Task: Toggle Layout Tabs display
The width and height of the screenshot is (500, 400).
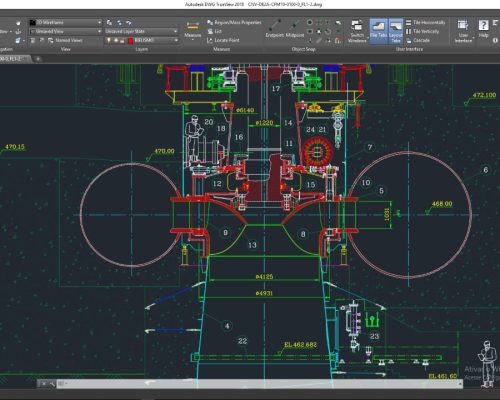Action: tap(396, 31)
